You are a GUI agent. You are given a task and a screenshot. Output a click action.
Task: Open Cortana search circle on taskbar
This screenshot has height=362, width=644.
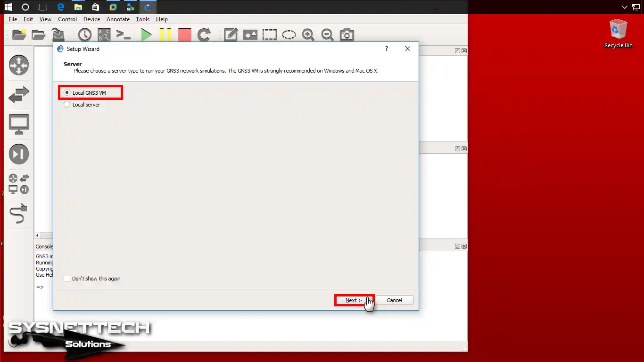25,7
